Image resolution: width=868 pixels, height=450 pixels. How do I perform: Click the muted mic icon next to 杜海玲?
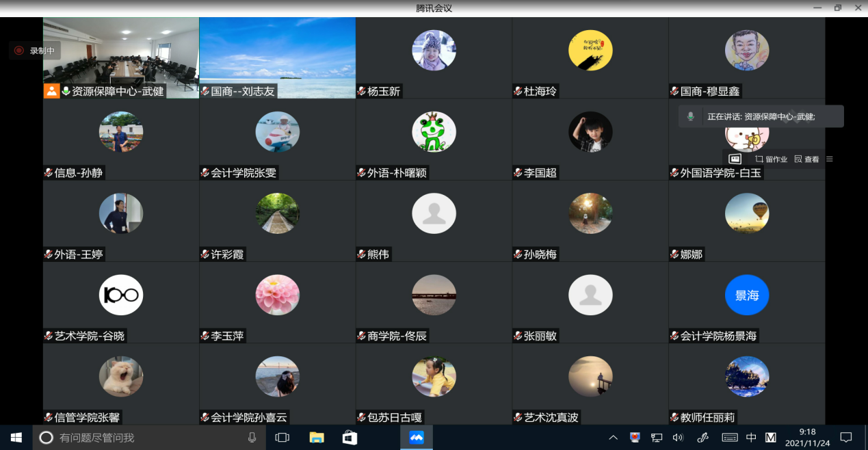(x=518, y=92)
